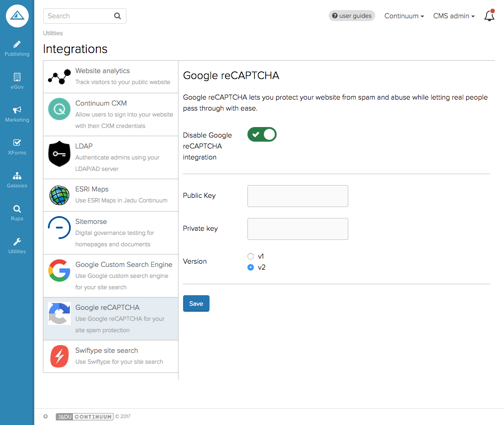Click the Sitemorse circular icon

(x=59, y=228)
